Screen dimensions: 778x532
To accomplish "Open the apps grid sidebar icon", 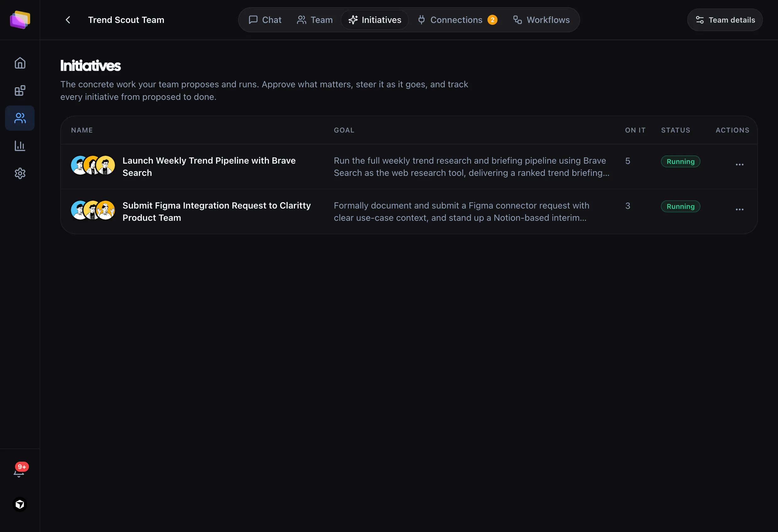I will tap(20, 90).
